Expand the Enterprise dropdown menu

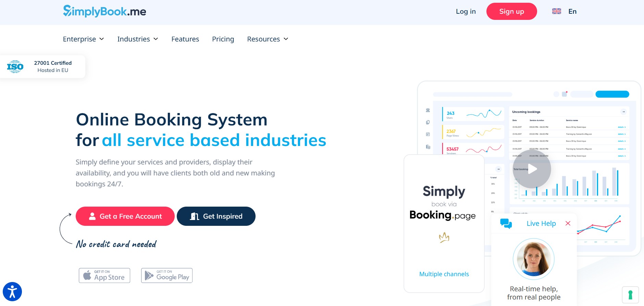[x=83, y=39]
